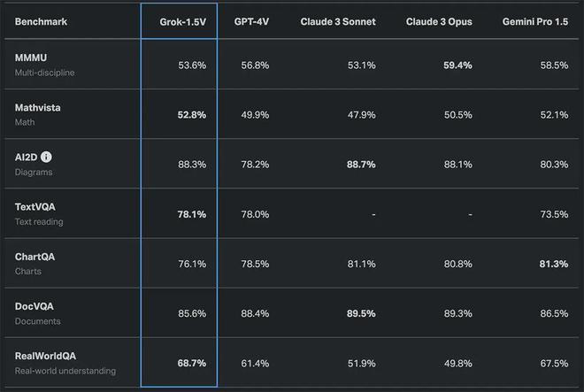The height and width of the screenshot is (392, 584).
Task: Click the info icon next to AI2D
Action: (47, 157)
